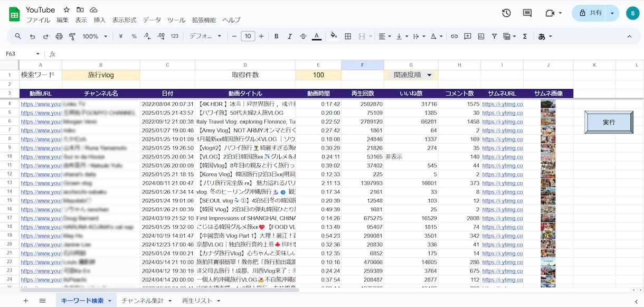Open the 関連度順 dropdown in G1
The image size is (644, 307).
[x=429, y=75]
